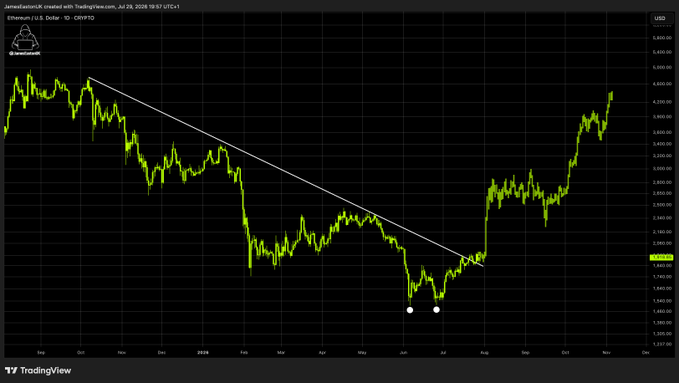This screenshot has width=679, height=383.
Task: Click the 1,237.00 price axis label
Action: click(662, 344)
